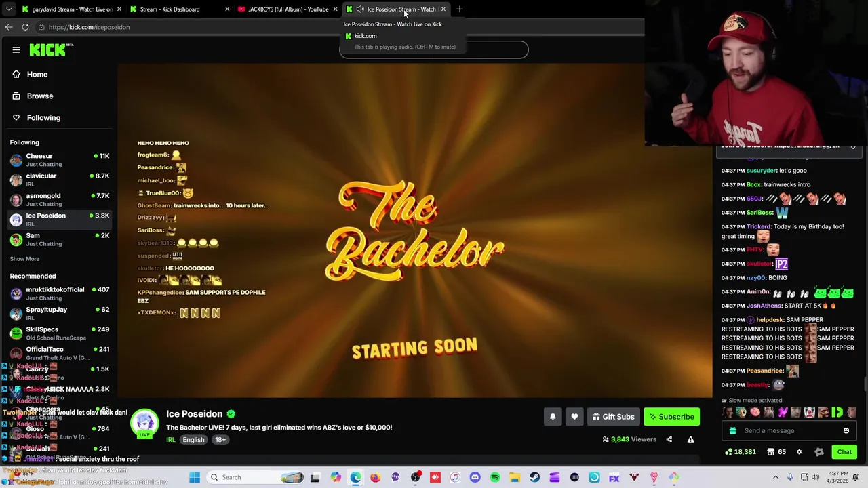The image size is (868, 488).
Task: Open clavicular channel in Following list
Action: pos(60,180)
